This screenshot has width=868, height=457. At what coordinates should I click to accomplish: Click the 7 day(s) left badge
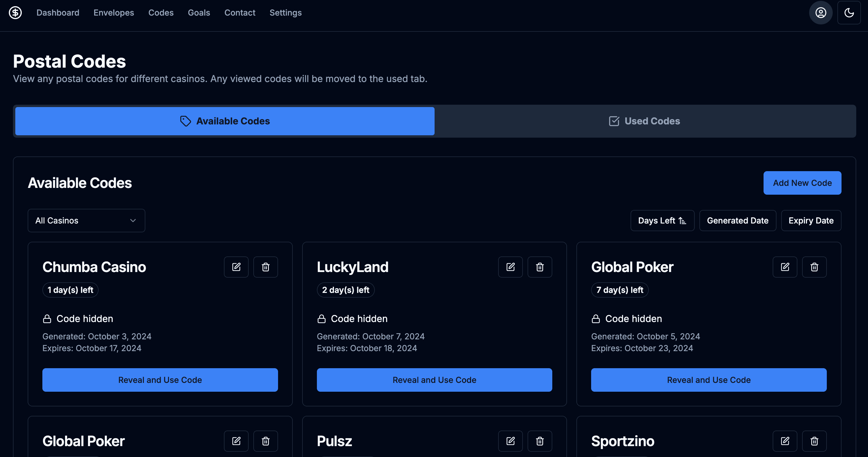coord(619,290)
